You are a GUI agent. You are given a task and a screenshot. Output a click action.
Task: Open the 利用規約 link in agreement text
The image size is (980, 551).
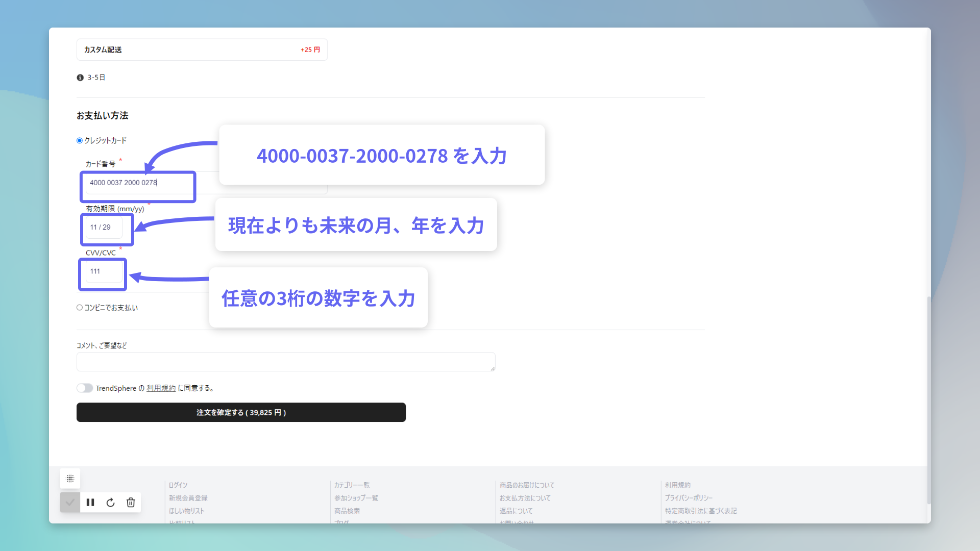point(161,388)
